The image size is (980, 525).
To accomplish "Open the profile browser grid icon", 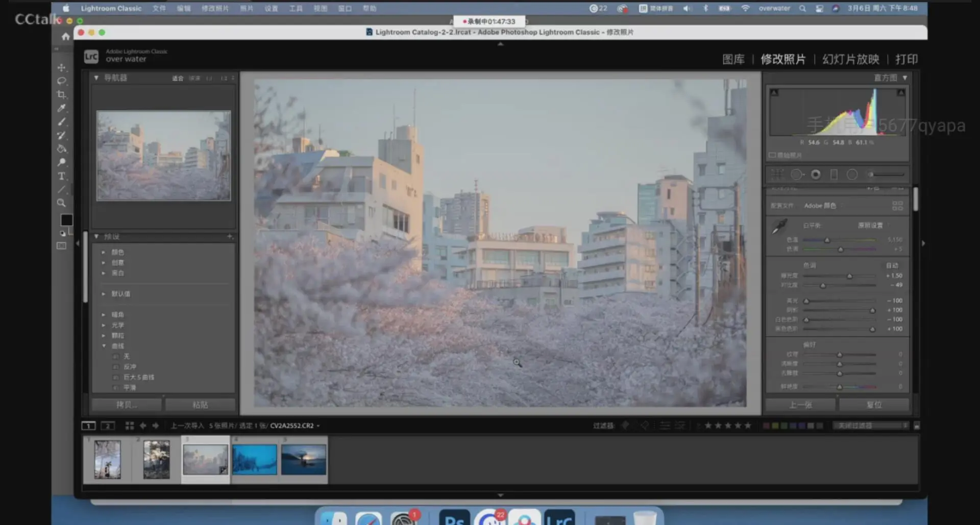I will click(897, 206).
